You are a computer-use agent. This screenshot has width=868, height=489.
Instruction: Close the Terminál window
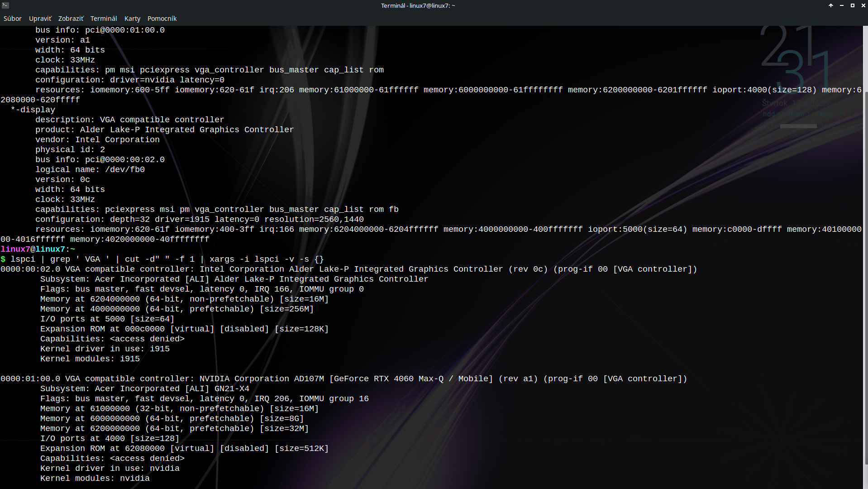(863, 5)
